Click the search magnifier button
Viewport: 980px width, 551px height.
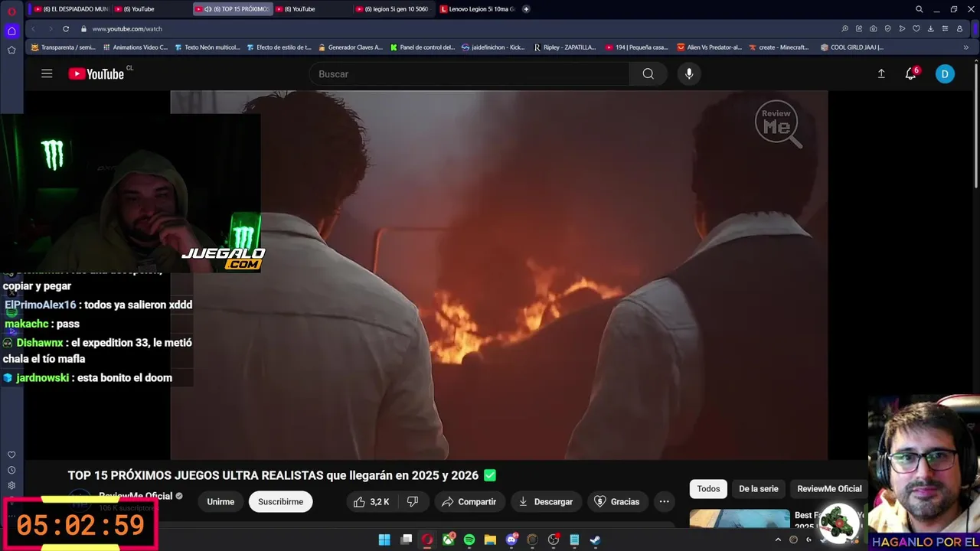click(x=648, y=73)
